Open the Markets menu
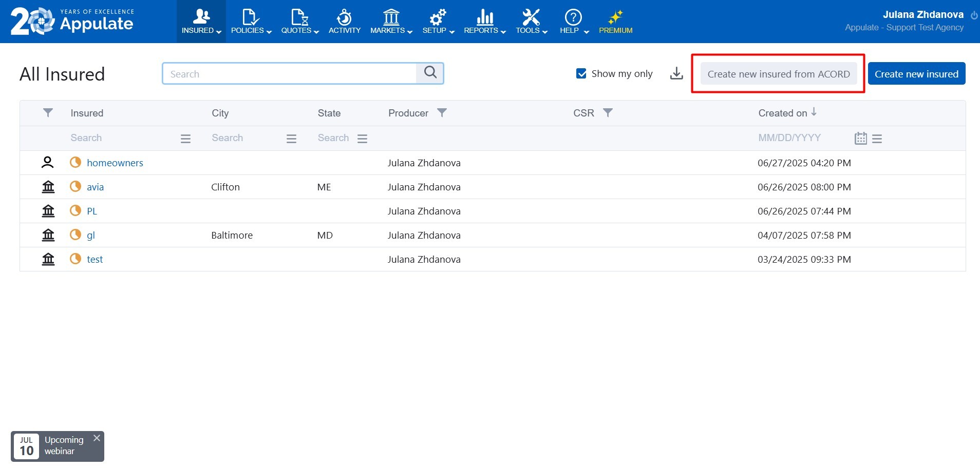 click(x=391, y=22)
